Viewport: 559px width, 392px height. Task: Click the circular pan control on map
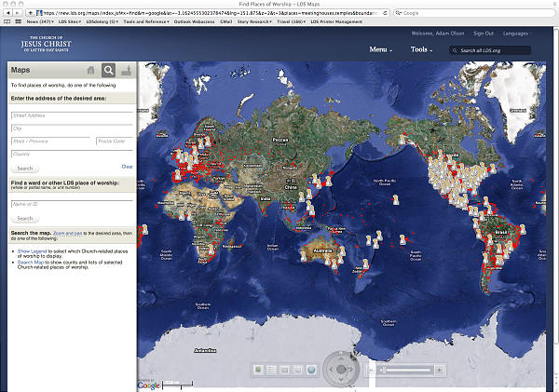341,370
